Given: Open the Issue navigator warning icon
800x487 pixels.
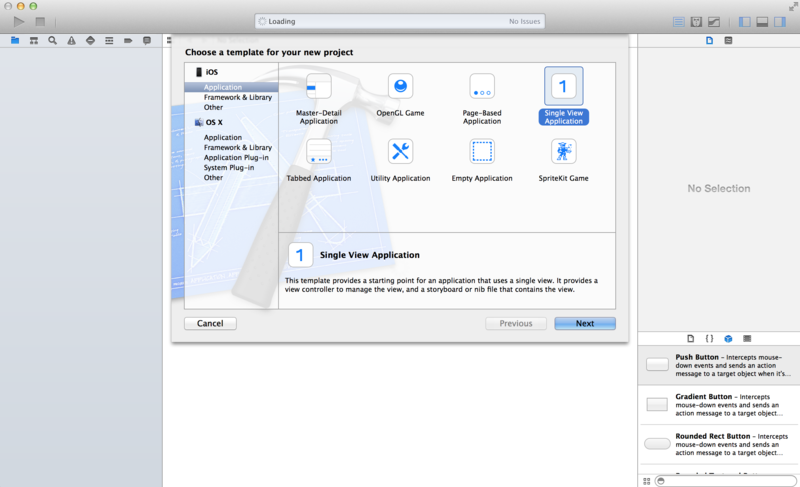Looking at the screenshot, I should 71,40.
